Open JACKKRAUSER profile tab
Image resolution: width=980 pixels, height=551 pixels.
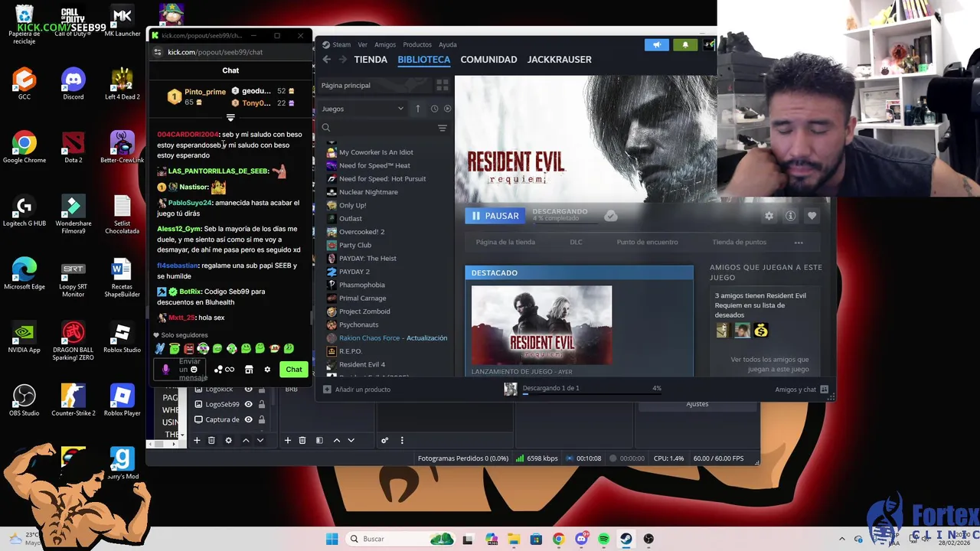[x=560, y=59]
